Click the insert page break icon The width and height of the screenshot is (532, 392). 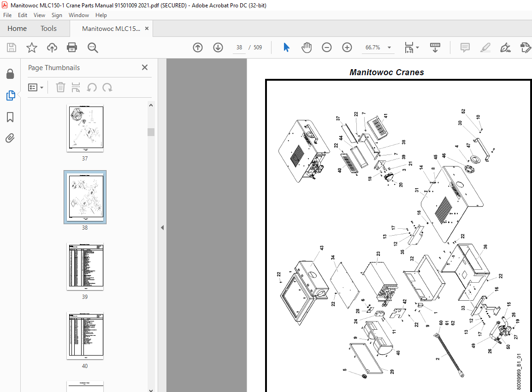(76, 87)
